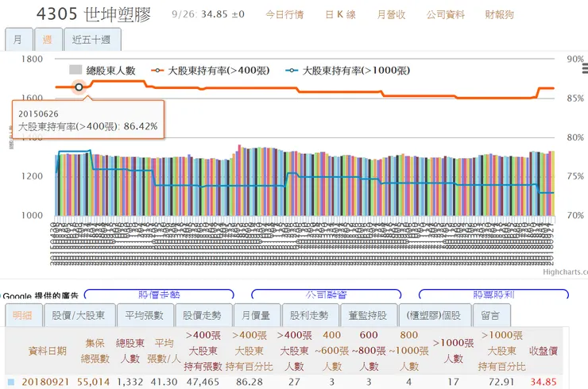Switch to the 月 chart tab

click(x=18, y=40)
